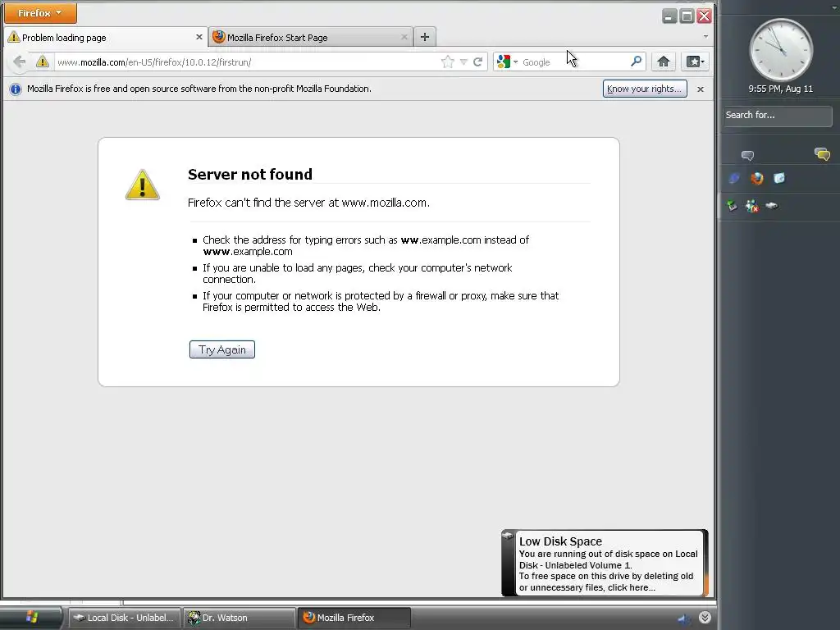Go back with the back arrow
This screenshot has width=840, height=630.
point(20,62)
